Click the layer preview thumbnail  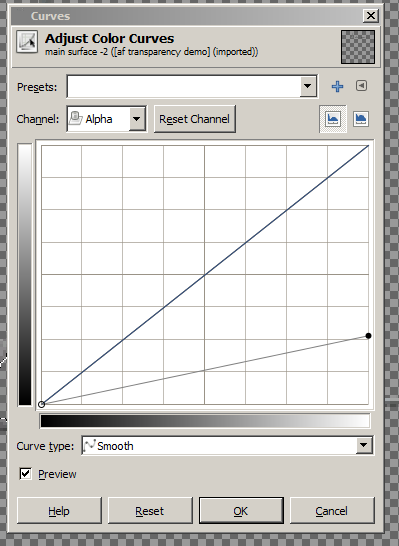pyautogui.click(x=358, y=47)
